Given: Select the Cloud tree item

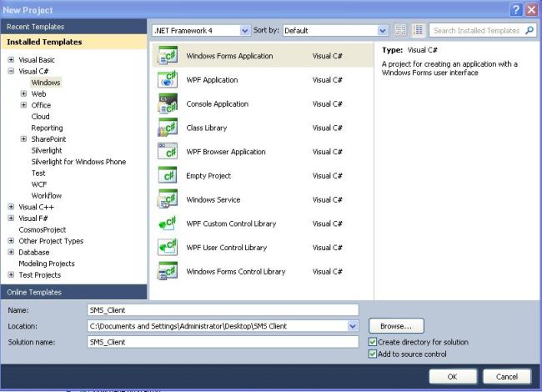Looking at the screenshot, I should click(41, 117).
